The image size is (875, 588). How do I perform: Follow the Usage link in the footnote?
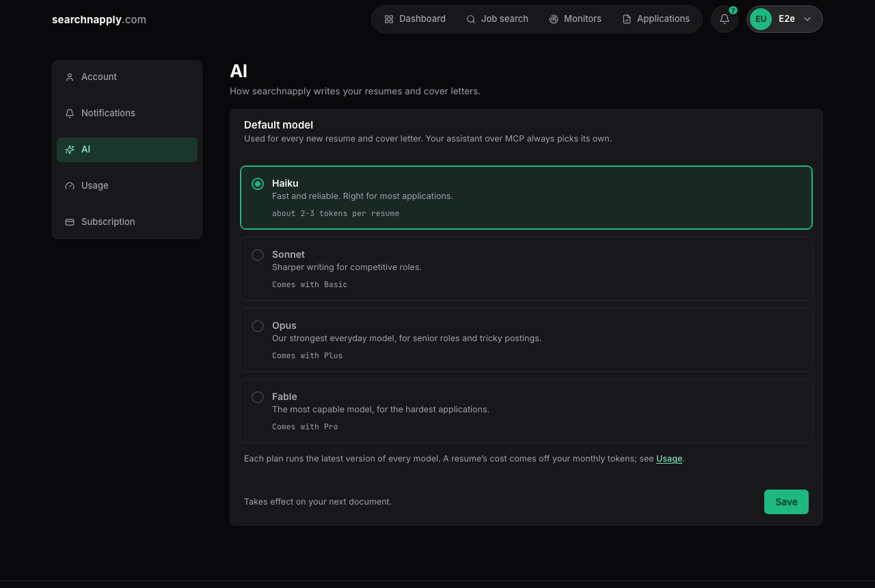coord(669,459)
